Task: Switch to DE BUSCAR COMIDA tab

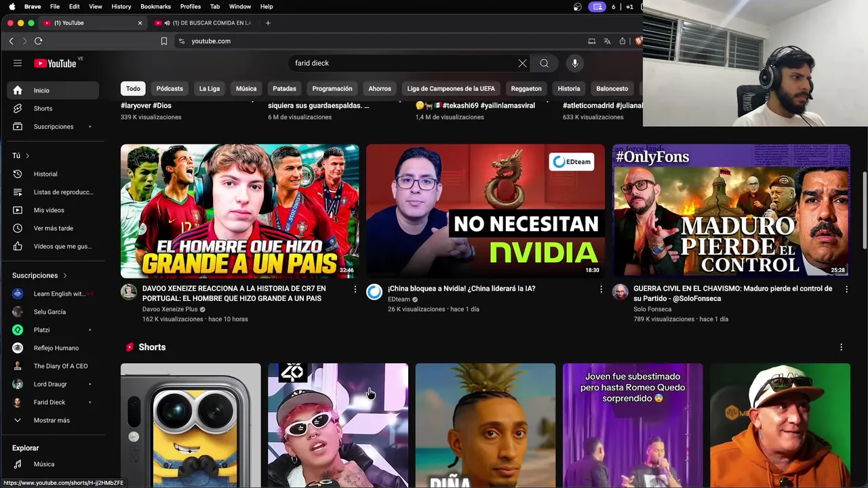Action: pyautogui.click(x=204, y=23)
